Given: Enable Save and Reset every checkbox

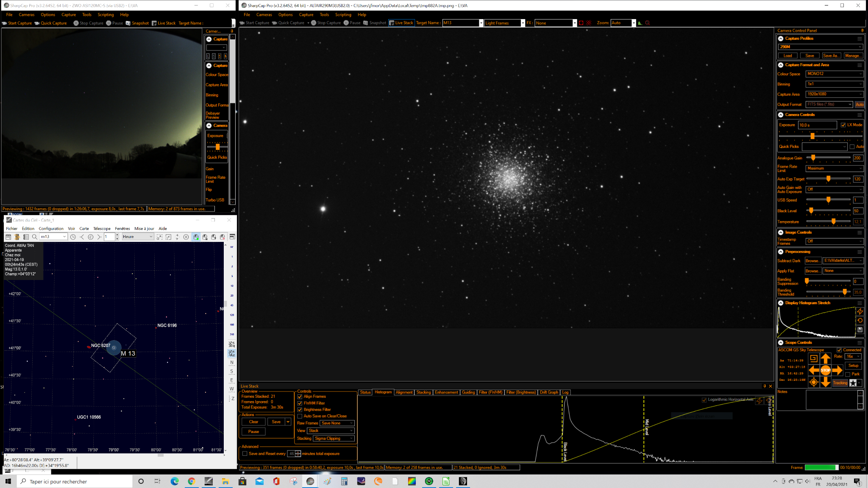Looking at the screenshot, I should [245, 454].
